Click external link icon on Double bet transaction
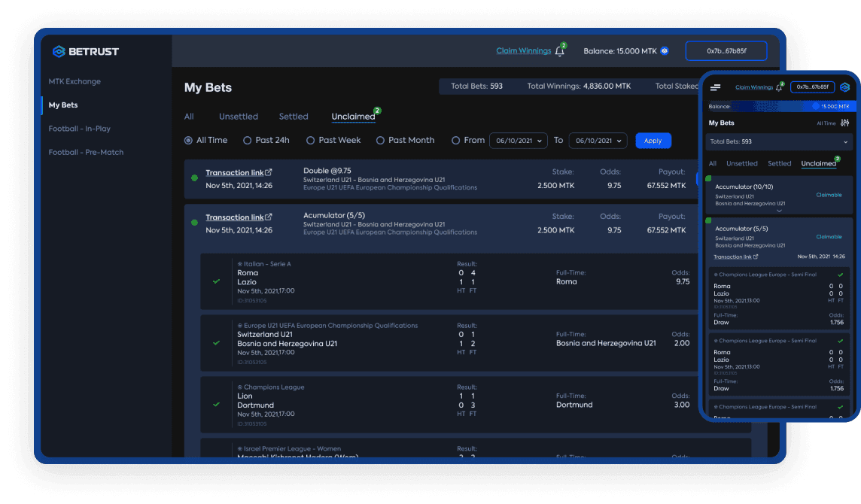Viewport: 861px width, 504px height. coord(269,172)
